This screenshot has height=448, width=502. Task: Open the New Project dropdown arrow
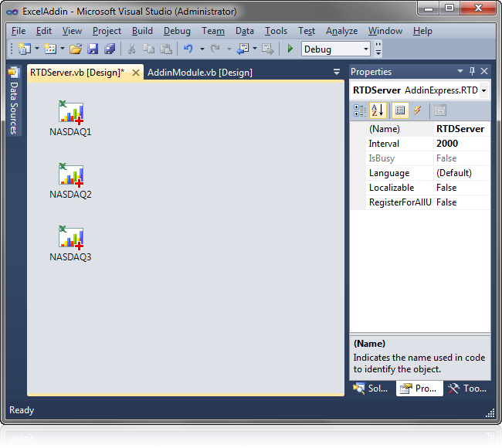[x=37, y=49]
